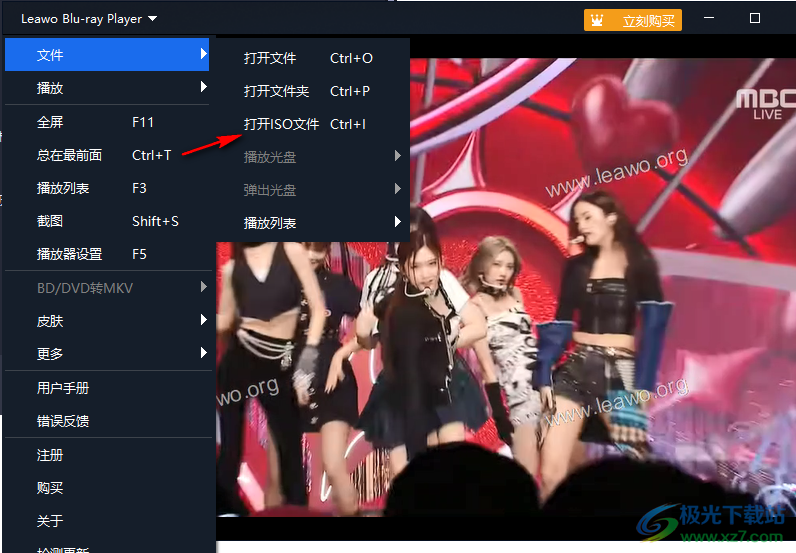Maximize the player window
This screenshot has height=553, width=796.
(755, 18)
